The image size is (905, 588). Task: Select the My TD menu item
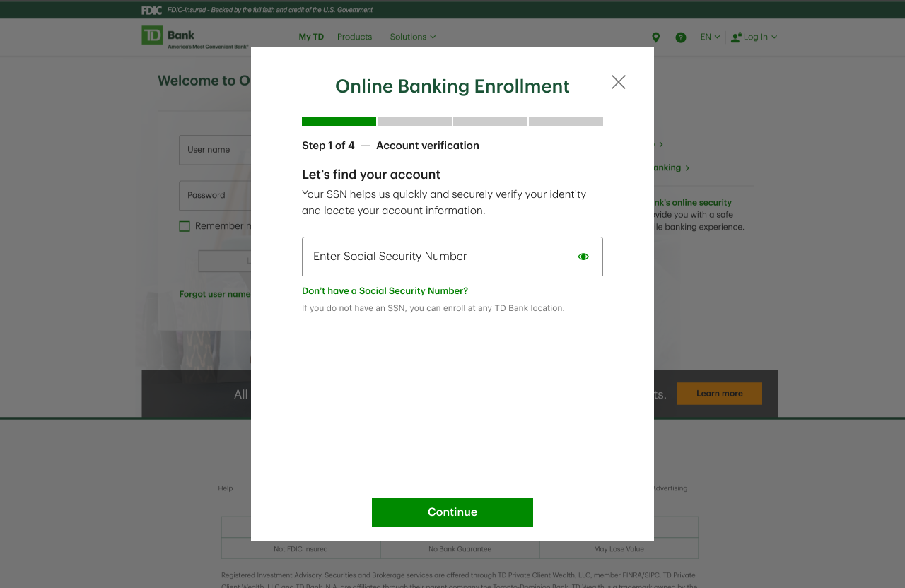pos(311,37)
